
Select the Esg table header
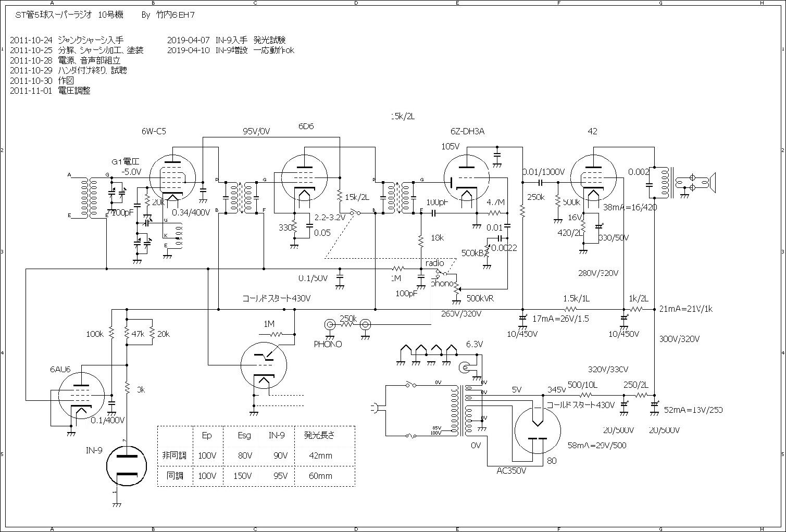[x=244, y=435]
